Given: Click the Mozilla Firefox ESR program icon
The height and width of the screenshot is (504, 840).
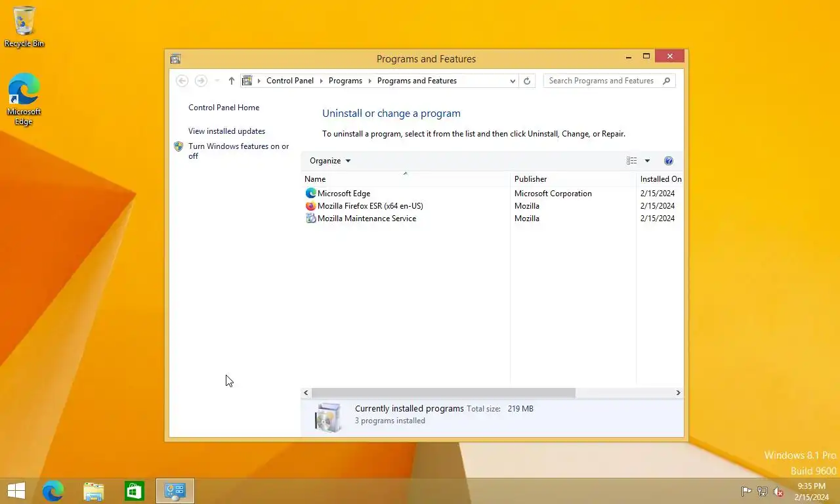Looking at the screenshot, I should pyautogui.click(x=311, y=206).
